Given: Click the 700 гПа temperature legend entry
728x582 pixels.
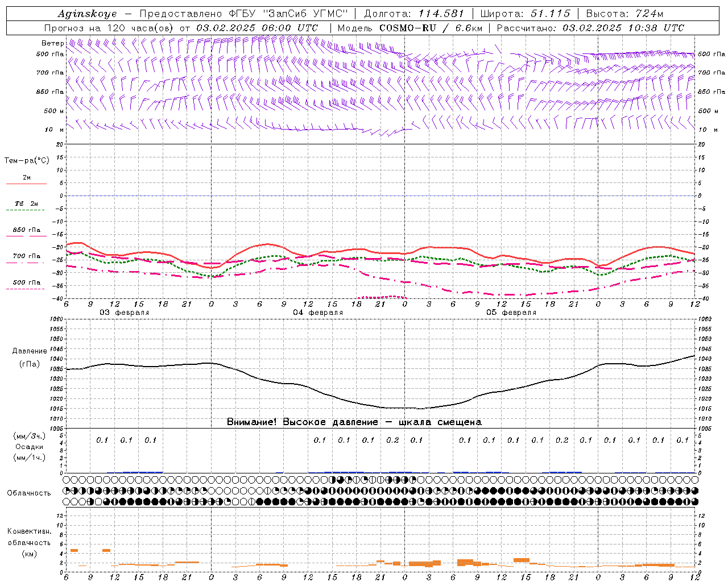Looking at the screenshot, I should click(27, 256).
